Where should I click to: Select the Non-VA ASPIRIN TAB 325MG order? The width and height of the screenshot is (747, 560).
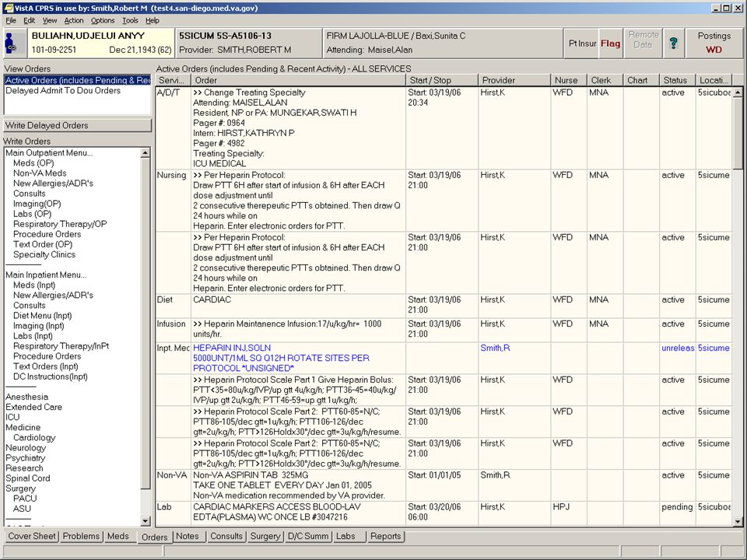[444, 485]
